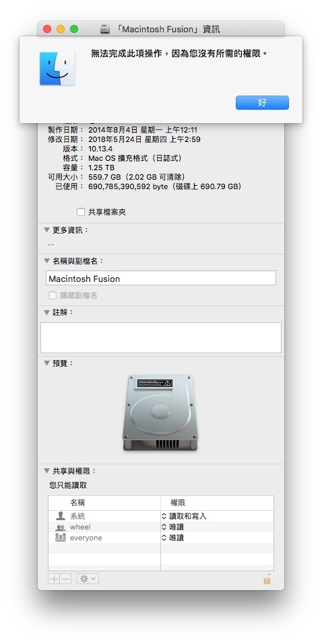This screenshot has height=644, width=322.
Task: Click the minus button under permissions list
Action: tap(65, 579)
